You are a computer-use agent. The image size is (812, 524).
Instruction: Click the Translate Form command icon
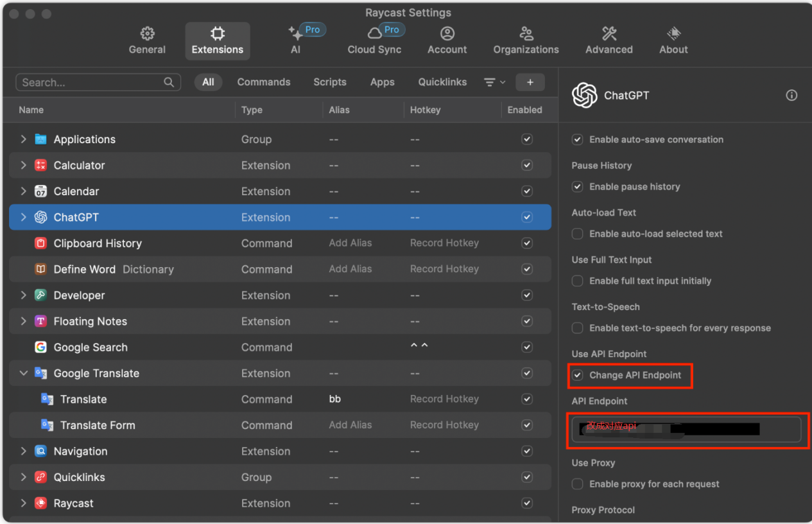(48, 425)
